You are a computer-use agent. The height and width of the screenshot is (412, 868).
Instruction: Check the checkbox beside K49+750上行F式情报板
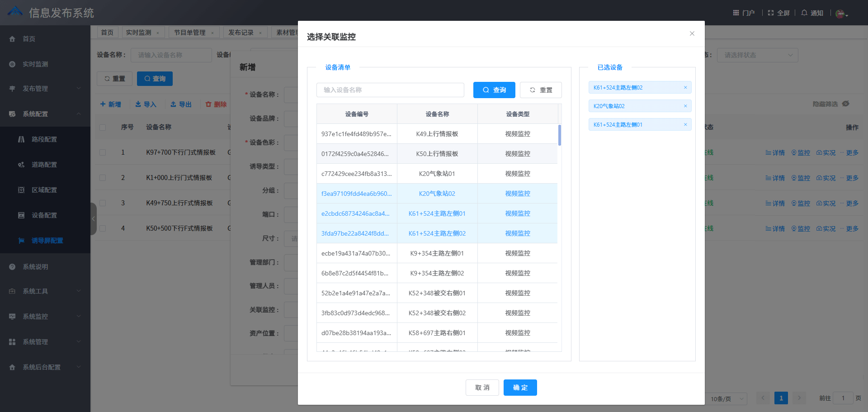[103, 203]
